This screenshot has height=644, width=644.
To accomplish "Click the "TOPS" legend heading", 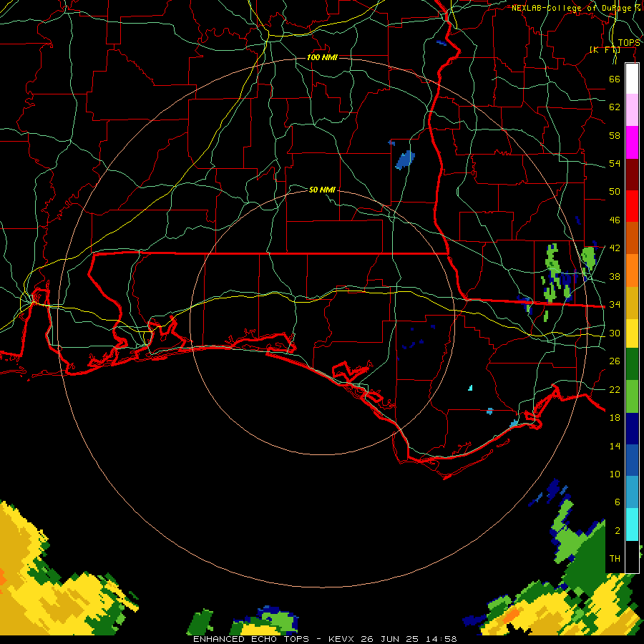I will tap(629, 43).
